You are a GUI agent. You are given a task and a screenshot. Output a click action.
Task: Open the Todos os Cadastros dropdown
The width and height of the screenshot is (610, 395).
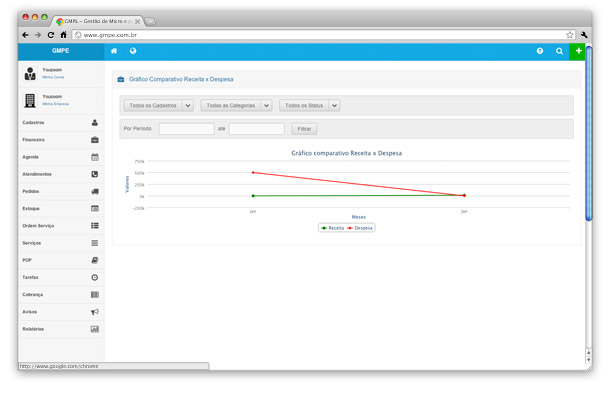coord(158,105)
